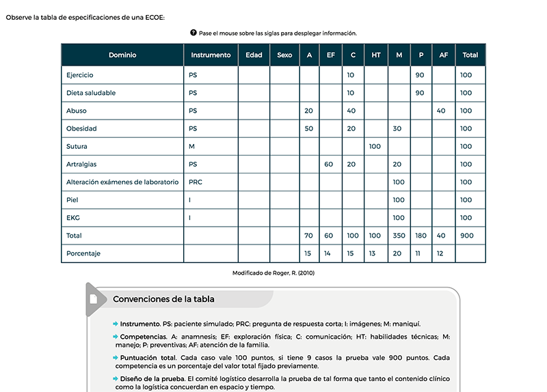
Task: Click the PRC instrument cell
Action: [x=196, y=182]
